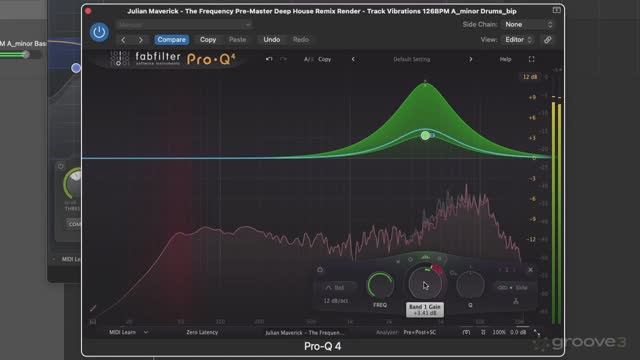Viewport: 640px width, 360px height.
Task: Click the FabFilter redo arrow icon
Action: tap(283, 59)
